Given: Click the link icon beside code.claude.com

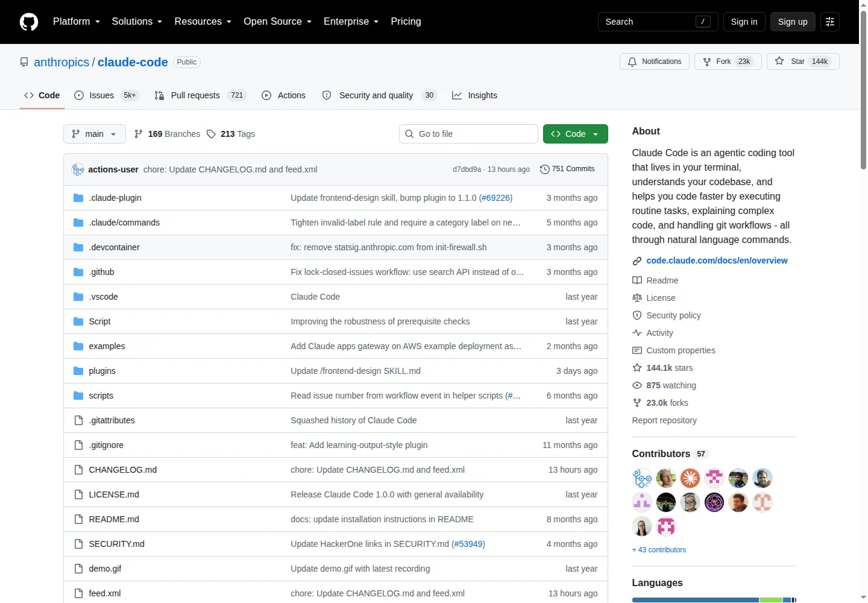Looking at the screenshot, I should click(x=637, y=261).
